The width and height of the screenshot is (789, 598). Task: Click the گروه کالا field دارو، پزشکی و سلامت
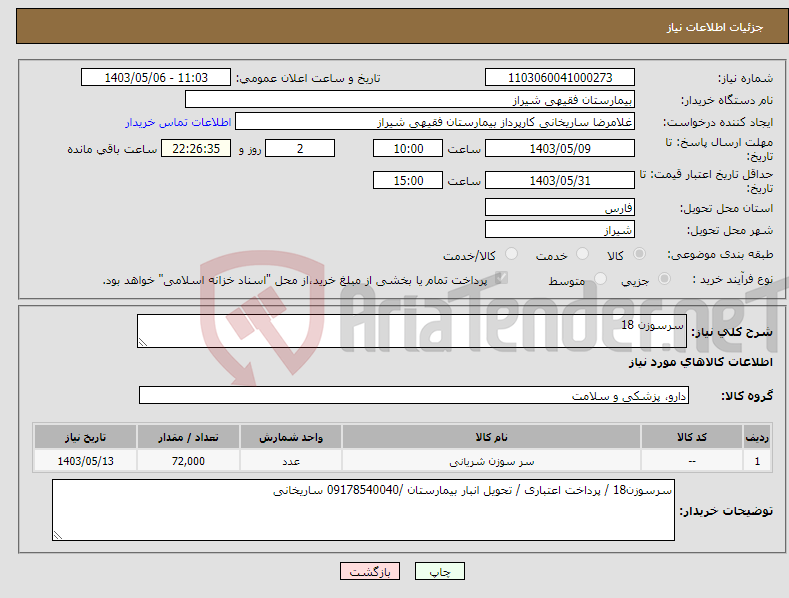414,396
